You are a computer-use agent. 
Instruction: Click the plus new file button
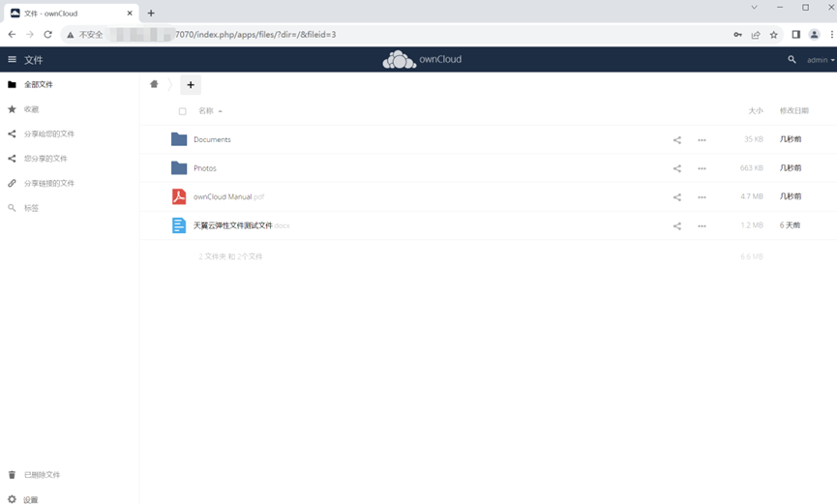tap(191, 84)
